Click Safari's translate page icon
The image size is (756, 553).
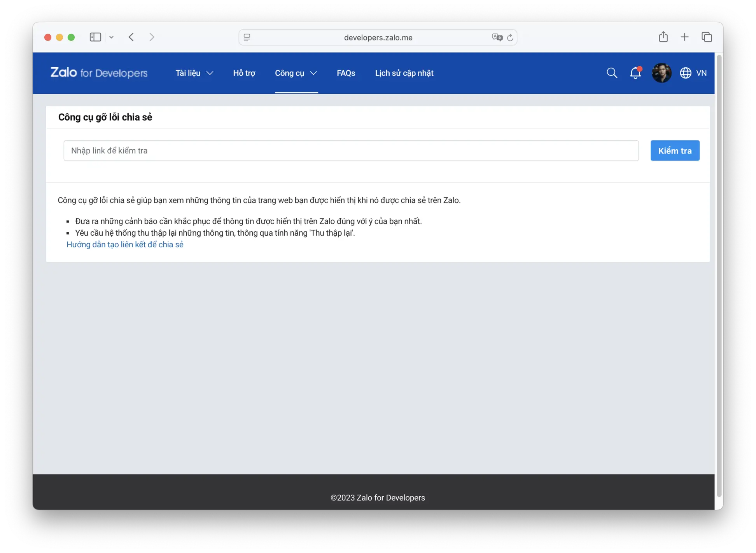pos(497,37)
